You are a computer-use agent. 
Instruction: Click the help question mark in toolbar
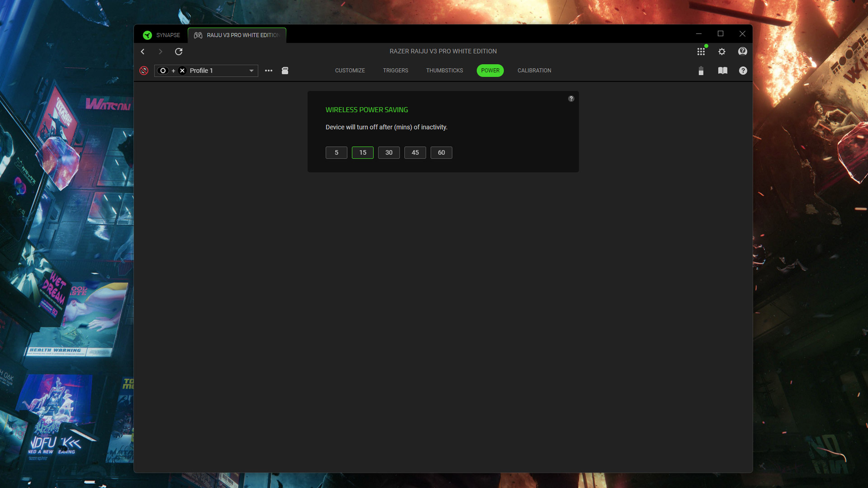tap(743, 70)
